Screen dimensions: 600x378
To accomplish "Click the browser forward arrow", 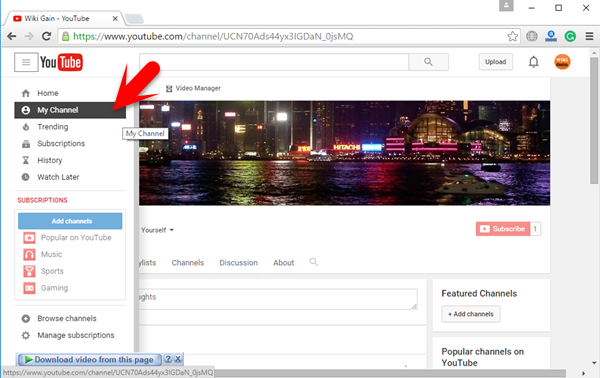I will 29,36.
